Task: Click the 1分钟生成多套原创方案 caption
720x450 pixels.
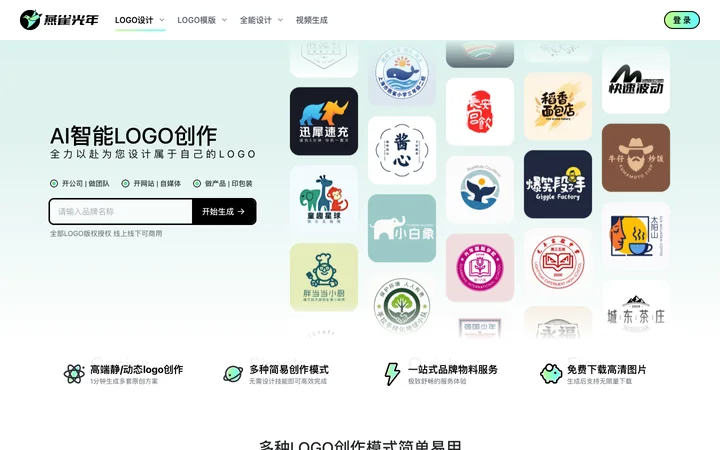Action: 124,381
